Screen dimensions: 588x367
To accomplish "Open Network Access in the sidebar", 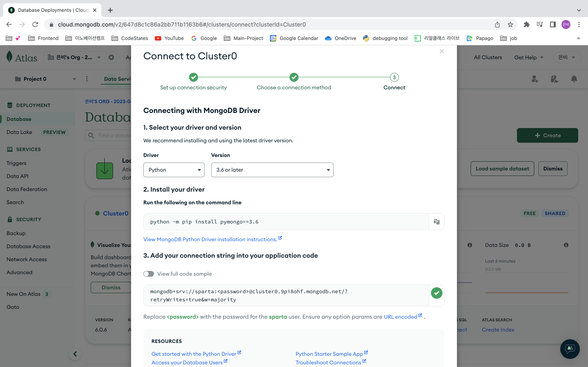I will point(27,259).
